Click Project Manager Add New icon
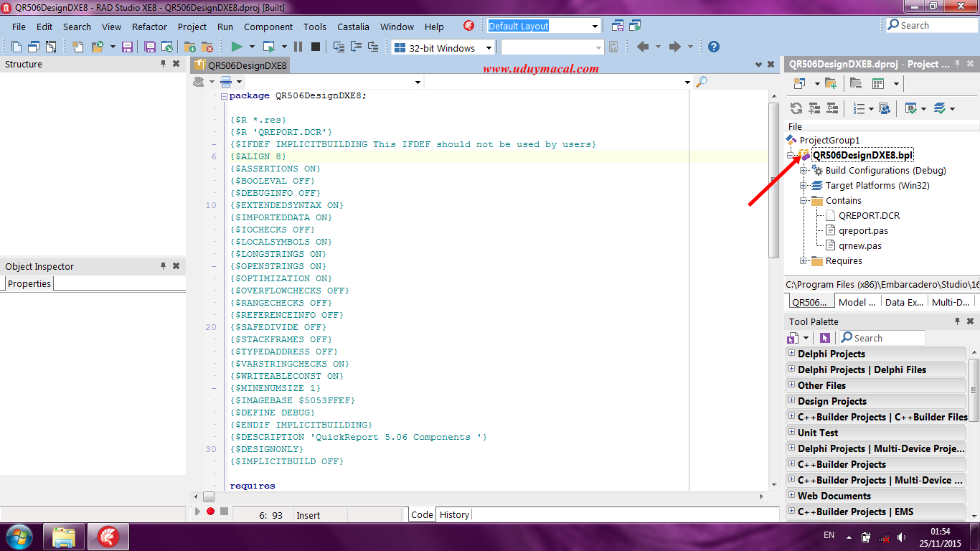980x551 pixels. (x=799, y=83)
